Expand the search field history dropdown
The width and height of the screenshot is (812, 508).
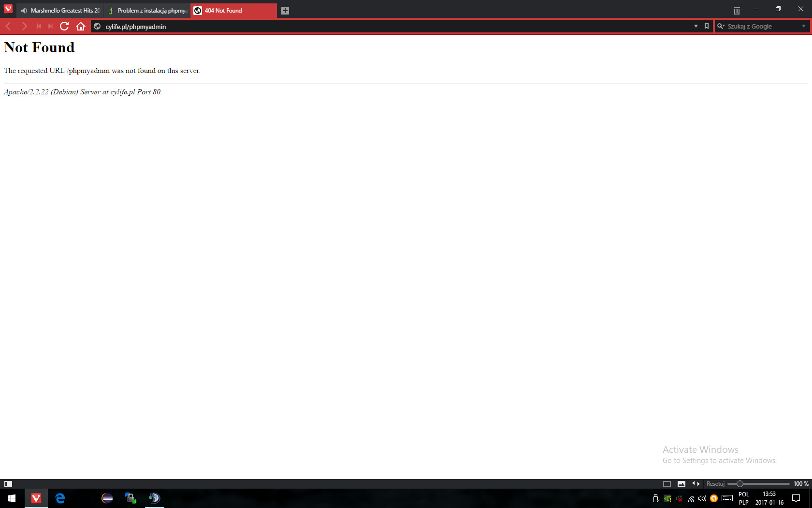point(804,26)
